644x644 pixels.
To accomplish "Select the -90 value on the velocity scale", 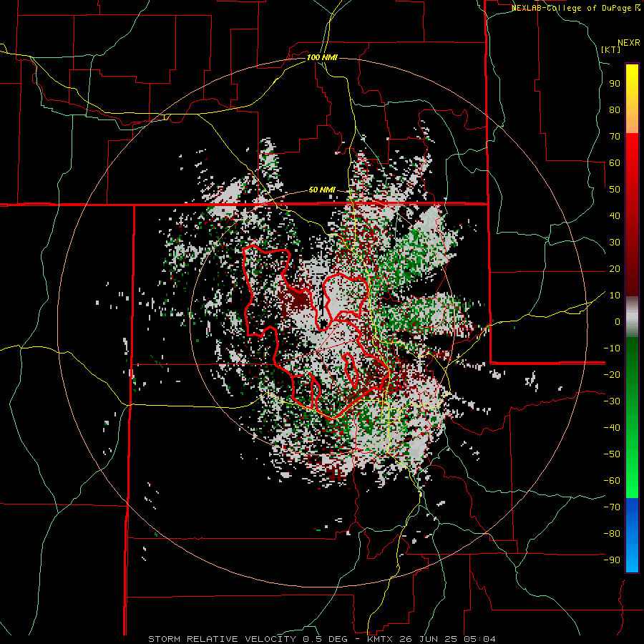I will [612, 560].
